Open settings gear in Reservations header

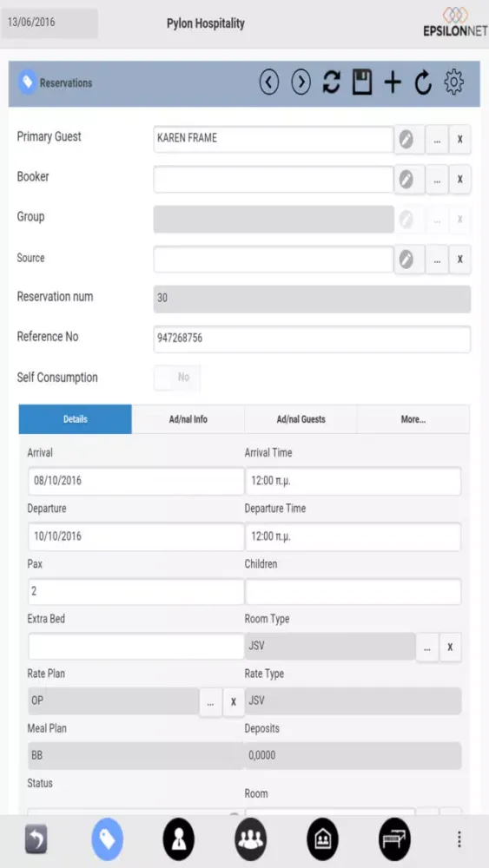click(453, 82)
